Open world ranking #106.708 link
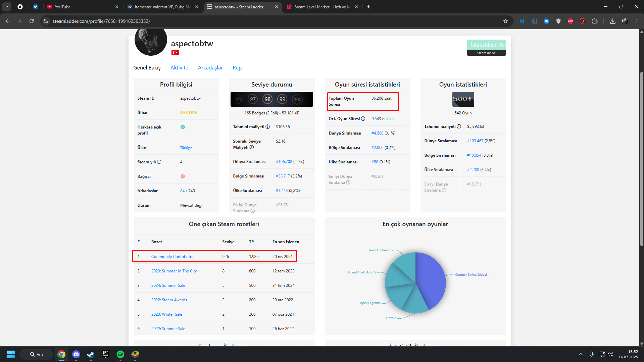 (284, 162)
